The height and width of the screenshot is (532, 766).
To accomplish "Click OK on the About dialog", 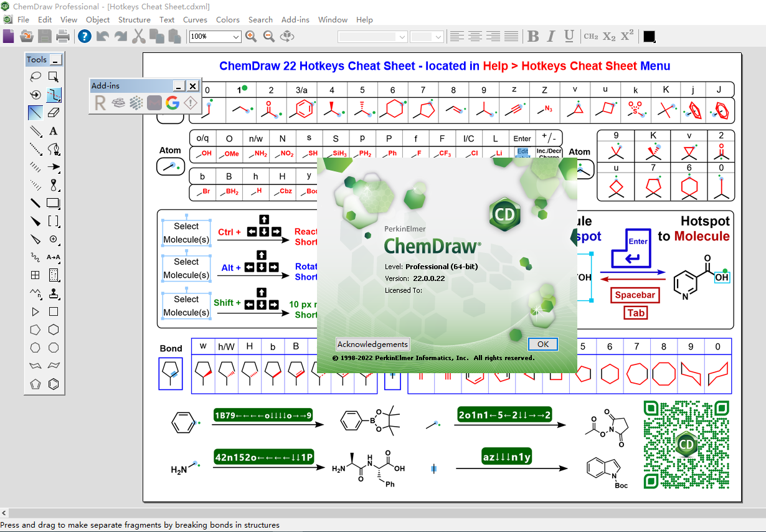I will (542, 344).
